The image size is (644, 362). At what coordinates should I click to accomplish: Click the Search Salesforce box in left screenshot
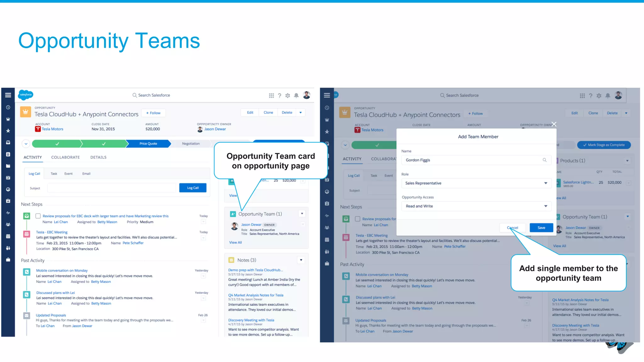coord(151,95)
